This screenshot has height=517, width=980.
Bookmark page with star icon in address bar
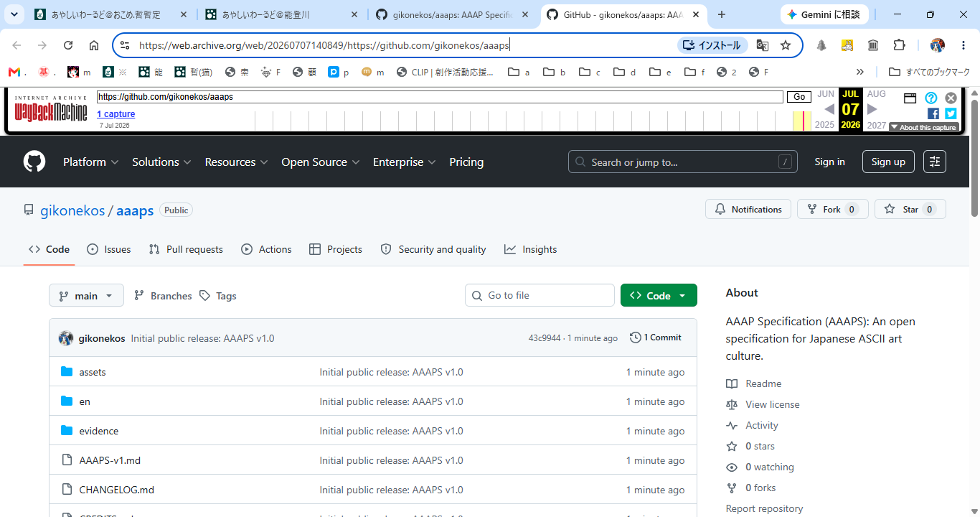point(786,45)
